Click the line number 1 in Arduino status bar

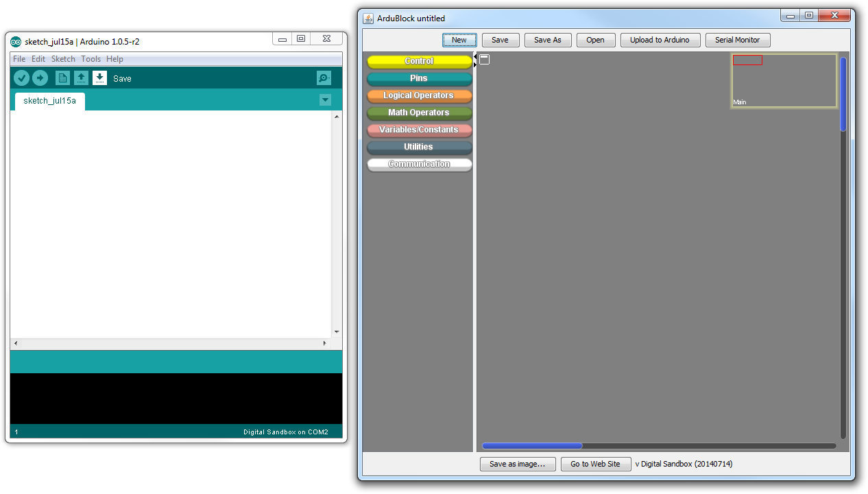tap(16, 432)
